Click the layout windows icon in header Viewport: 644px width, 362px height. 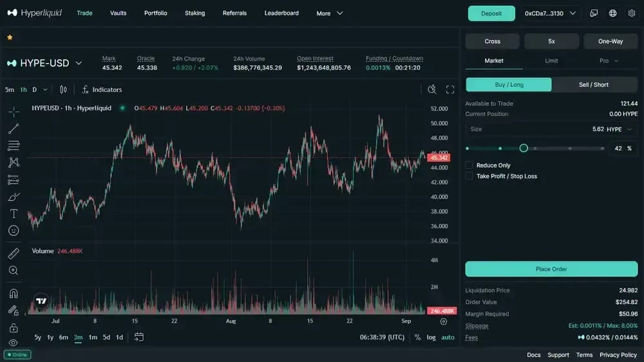pyautogui.click(x=594, y=13)
